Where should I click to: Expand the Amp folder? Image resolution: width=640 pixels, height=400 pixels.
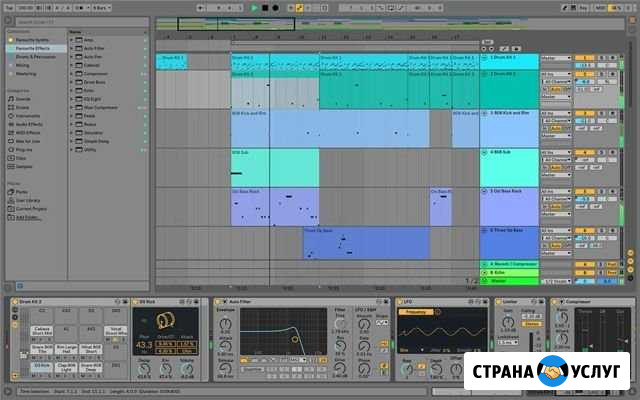[x=71, y=40]
